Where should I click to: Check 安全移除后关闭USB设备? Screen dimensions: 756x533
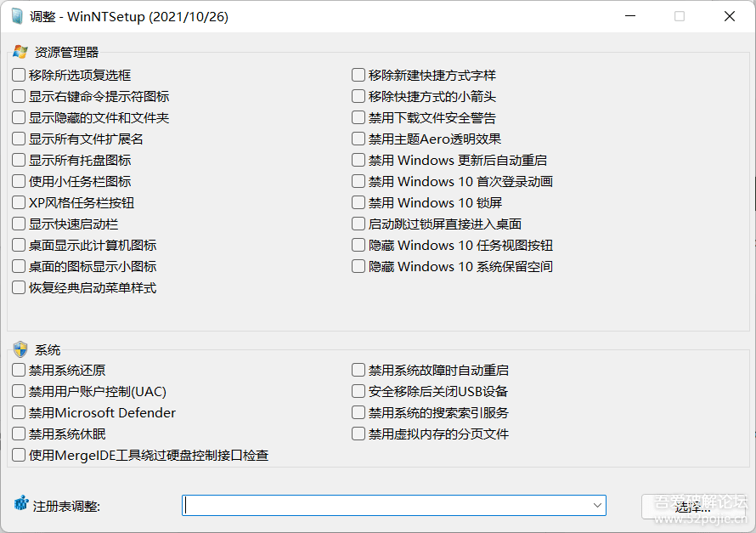[358, 391]
